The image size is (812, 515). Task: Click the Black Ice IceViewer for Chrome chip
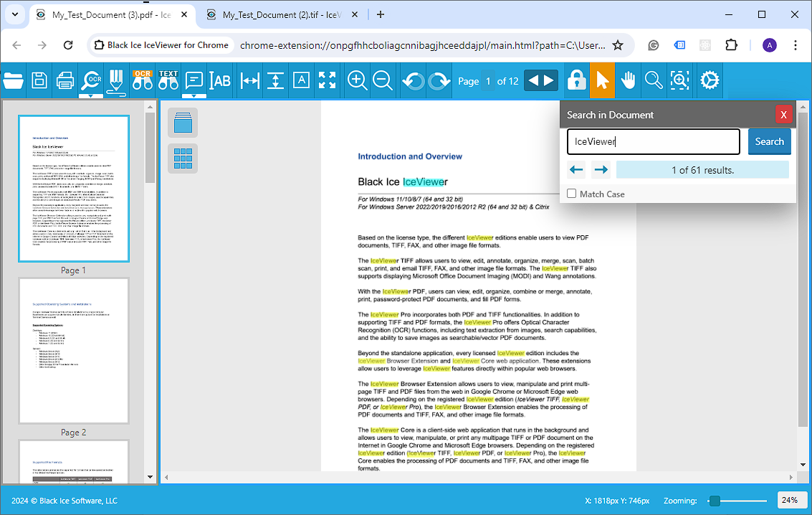pyautogui.click(x=161, y=45)
